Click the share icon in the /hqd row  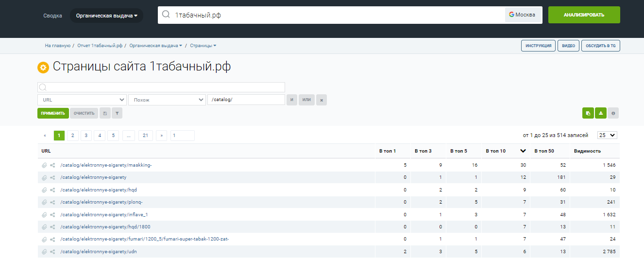(52, 190)
